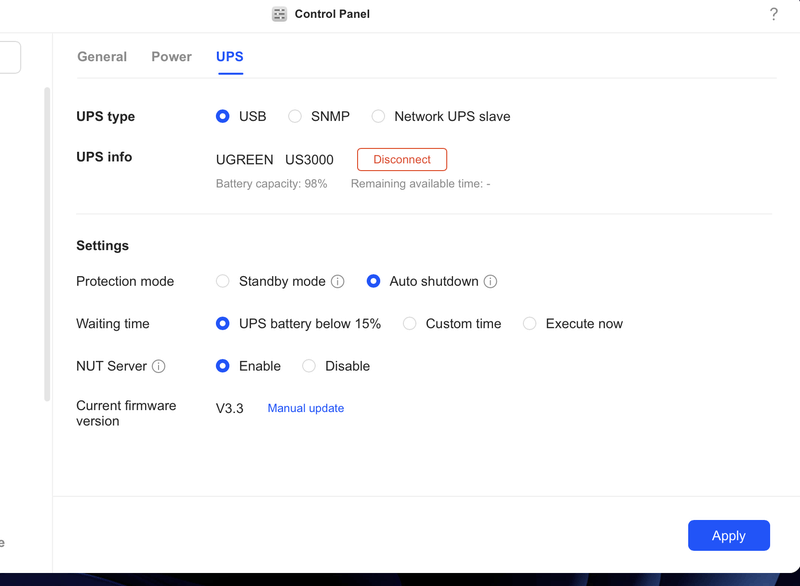Screen dimensions: 800x586
Task: Select SNMP as UPS type
Action: (295, 117)
